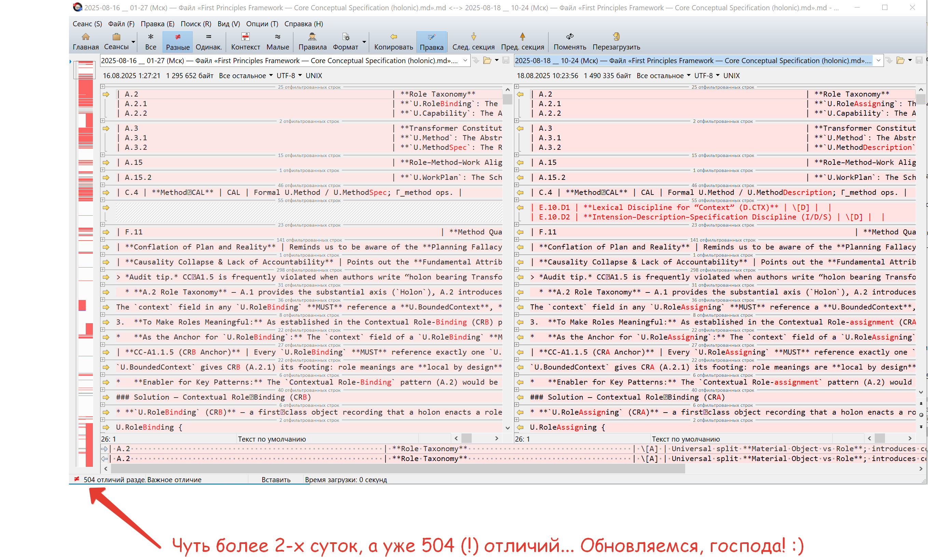Screen dimensions: 928x560
Task: Click the Поменять swap sides icon
Action: pyautogui.click(x=569, y=37)
